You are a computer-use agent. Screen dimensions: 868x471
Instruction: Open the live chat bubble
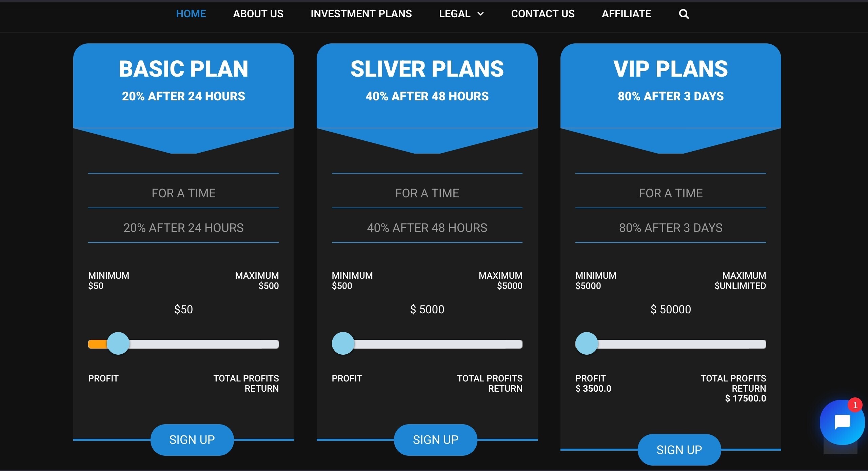click(842, 422)
